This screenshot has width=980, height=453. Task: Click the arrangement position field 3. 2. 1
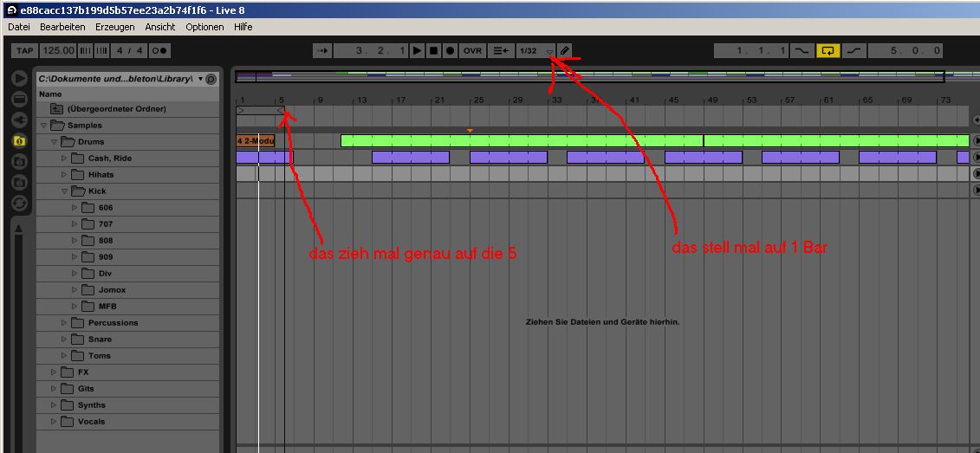click(x=371, y=50)
